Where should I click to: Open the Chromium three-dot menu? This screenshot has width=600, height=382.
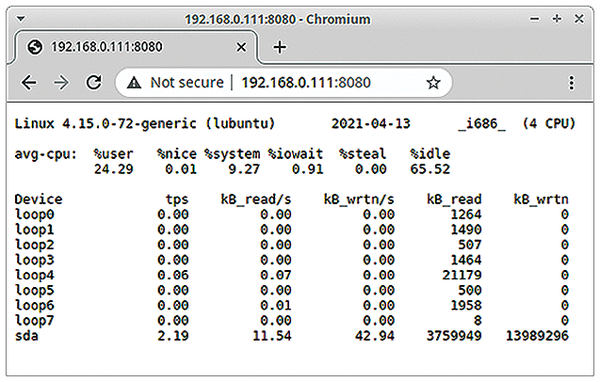tap(571, 83)
